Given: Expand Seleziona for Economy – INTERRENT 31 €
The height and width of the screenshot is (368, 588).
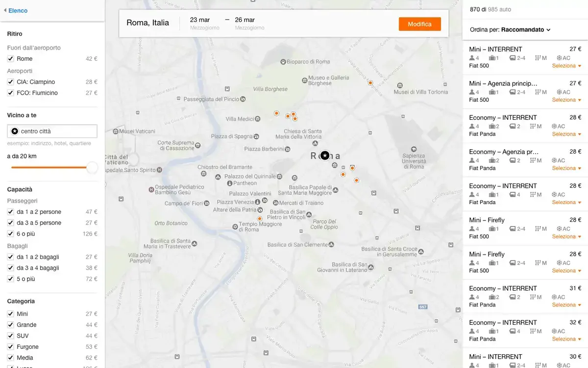Looking at the screenshot, I should click(x=566, y=305).
